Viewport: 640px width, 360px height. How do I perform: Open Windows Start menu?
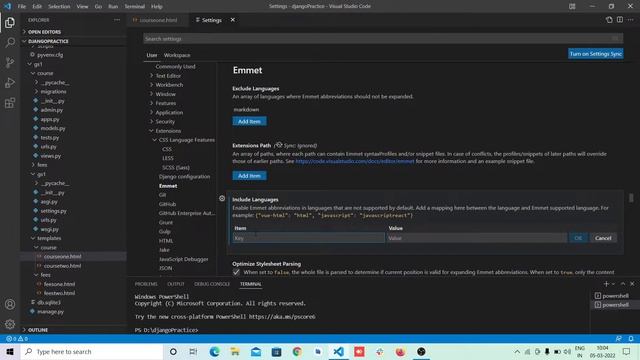pyautogui.click(x=10, y=352)
